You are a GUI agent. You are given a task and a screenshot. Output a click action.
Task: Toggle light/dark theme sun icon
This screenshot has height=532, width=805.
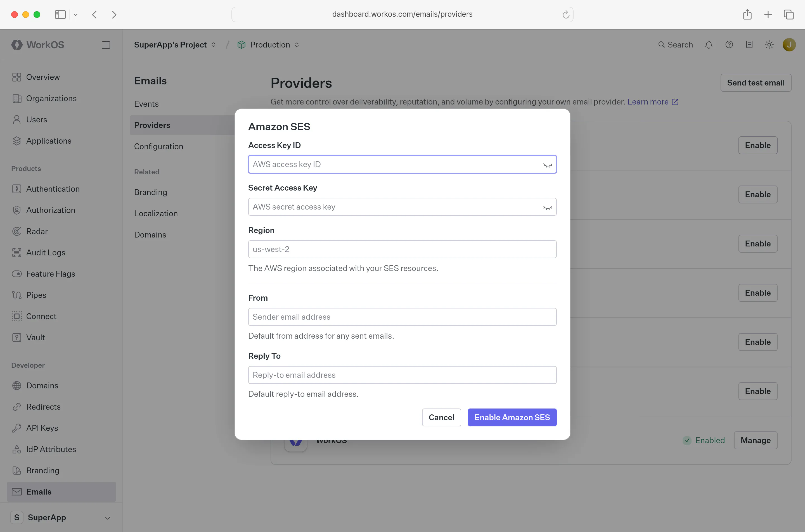click(x=770, y=45)
